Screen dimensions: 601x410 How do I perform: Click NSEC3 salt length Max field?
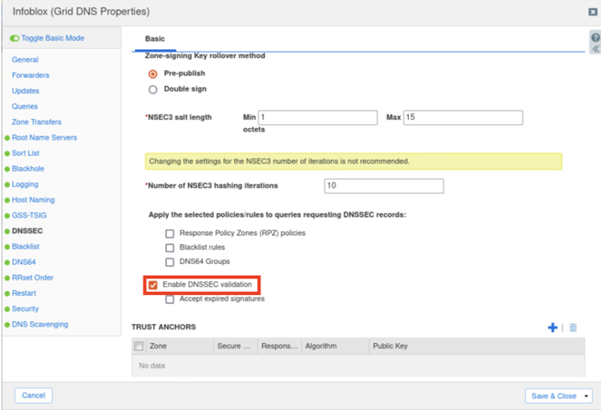coord(463,118)
